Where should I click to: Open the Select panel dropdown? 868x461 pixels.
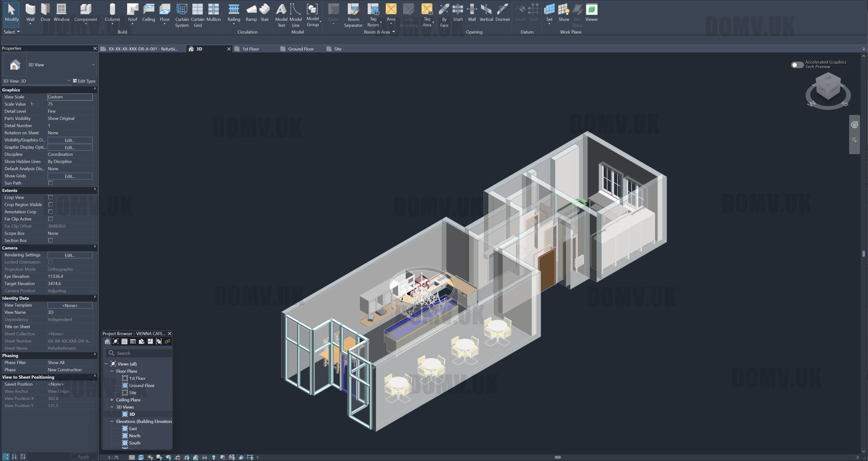12,32
